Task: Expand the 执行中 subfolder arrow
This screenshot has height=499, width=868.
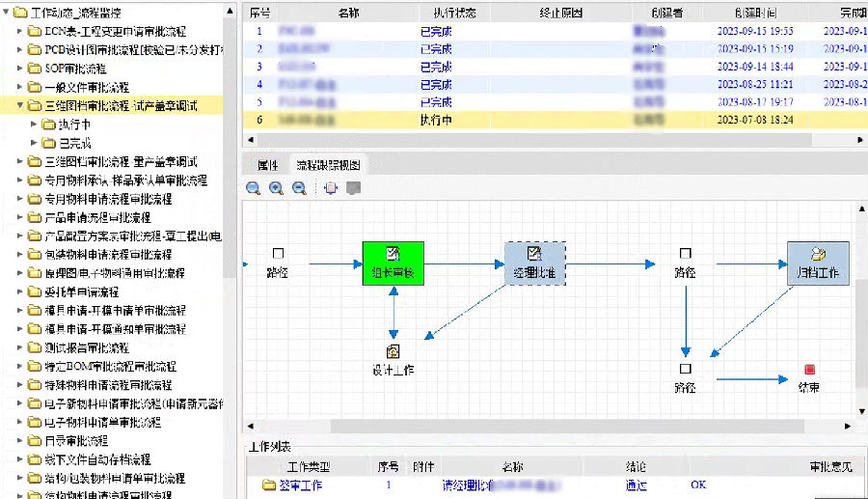Action: coord(34,125)
